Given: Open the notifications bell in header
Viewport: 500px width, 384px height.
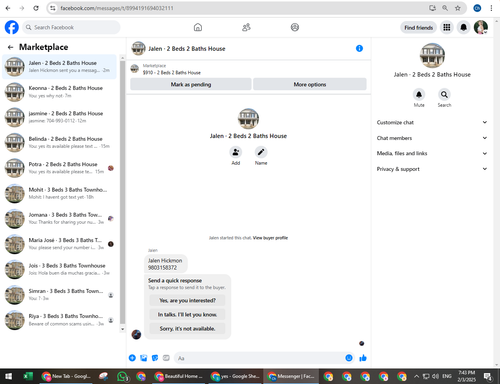Looking at the screenshot, I should click(463, 27).
